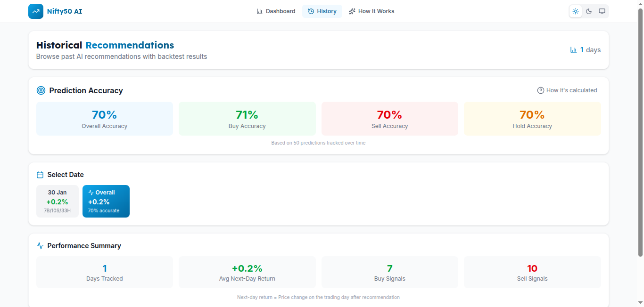The width and height of the screenshot is (644, 307).
Task: Click the Buy Accuracy 71% tile
Action: click(247, 119)
